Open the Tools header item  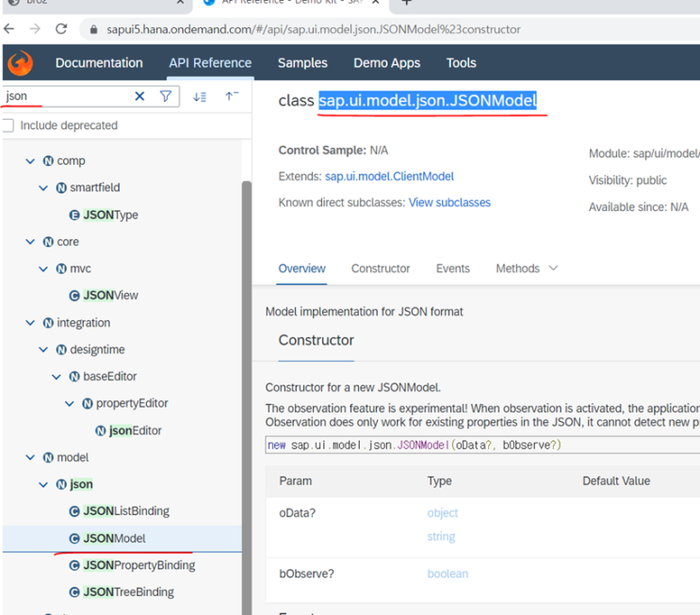[x=461, y=63]
